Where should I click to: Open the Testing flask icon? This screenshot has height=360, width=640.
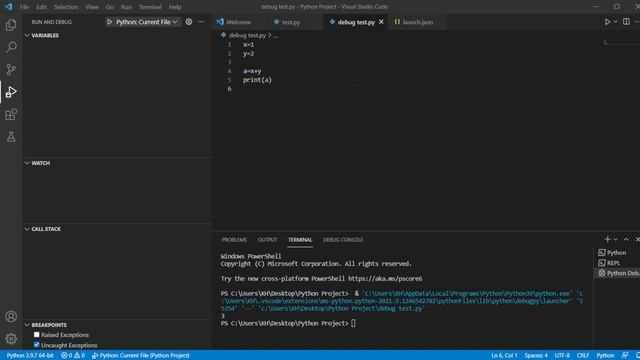[11, 137]
